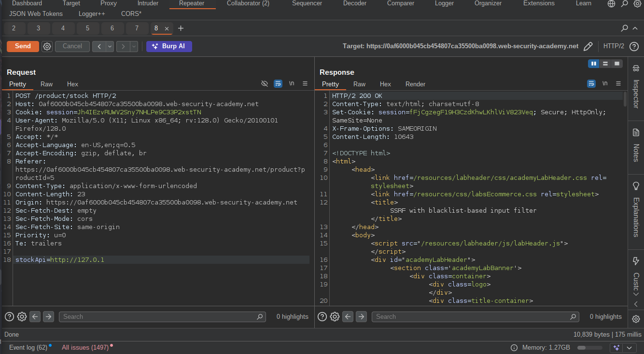
Task: Click search icon in tab bar
Action: [625, 28]
